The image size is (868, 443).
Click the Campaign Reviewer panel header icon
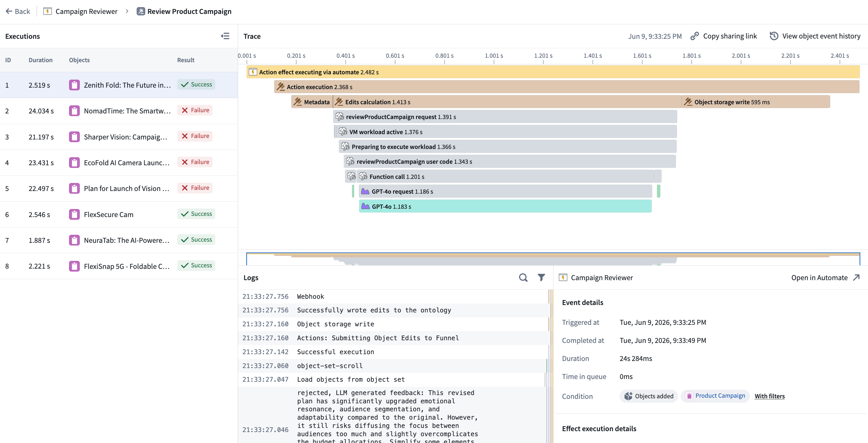563,278
